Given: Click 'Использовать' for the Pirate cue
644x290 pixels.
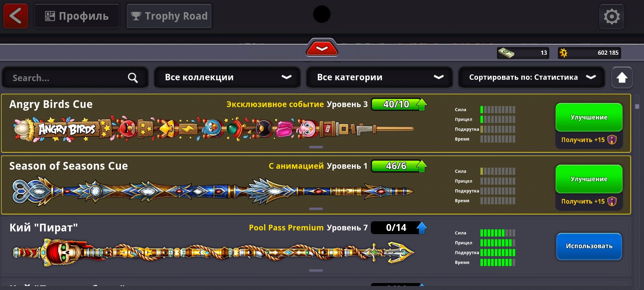Looking at the screenshot, I should point(589,246).
